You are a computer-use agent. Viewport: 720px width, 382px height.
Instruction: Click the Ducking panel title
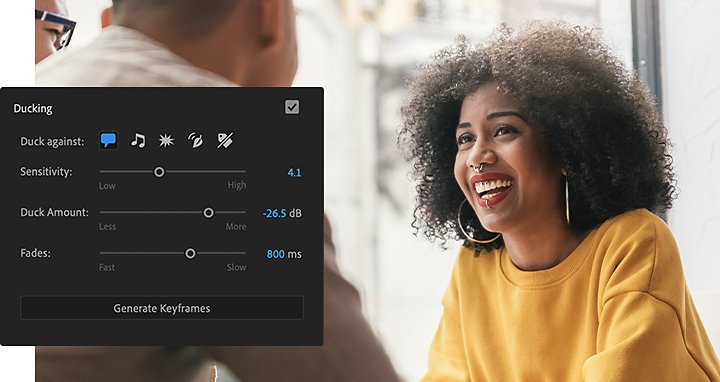(33, 109)
